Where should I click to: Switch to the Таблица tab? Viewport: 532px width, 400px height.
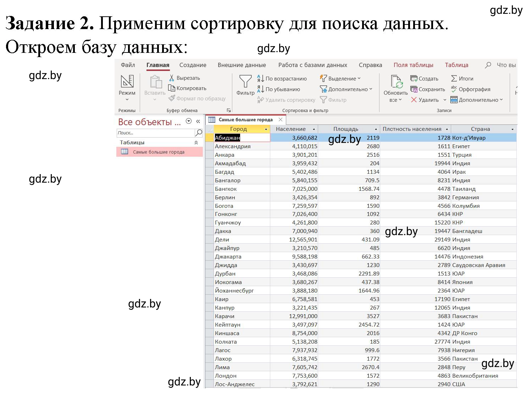(x=456, y=65)
